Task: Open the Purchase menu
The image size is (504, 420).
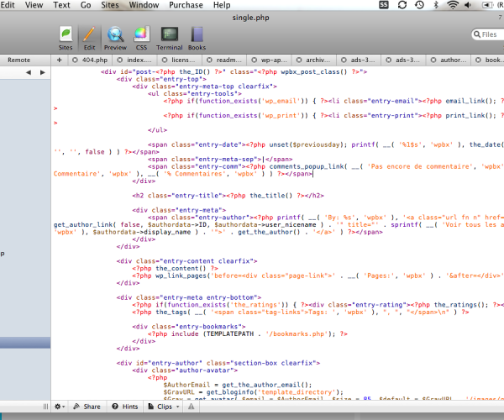Action: 185,5
